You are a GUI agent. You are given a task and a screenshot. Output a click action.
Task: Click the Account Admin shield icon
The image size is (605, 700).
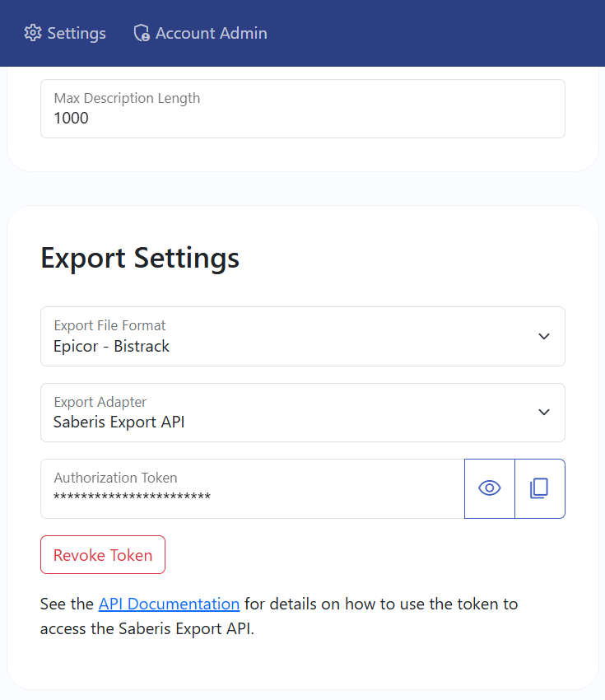[142, 33]
